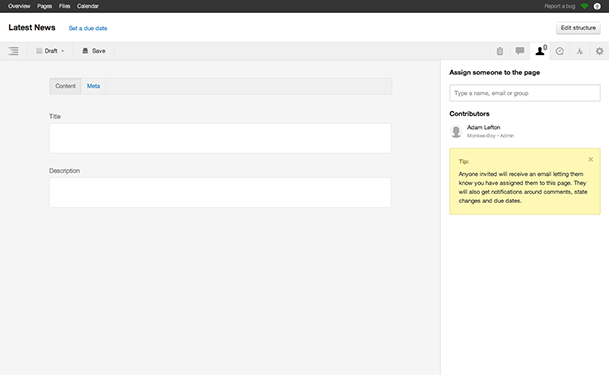This screenshot has width=609, height=375.
Task: Open the Overview menu
Action: coord(19,6)
